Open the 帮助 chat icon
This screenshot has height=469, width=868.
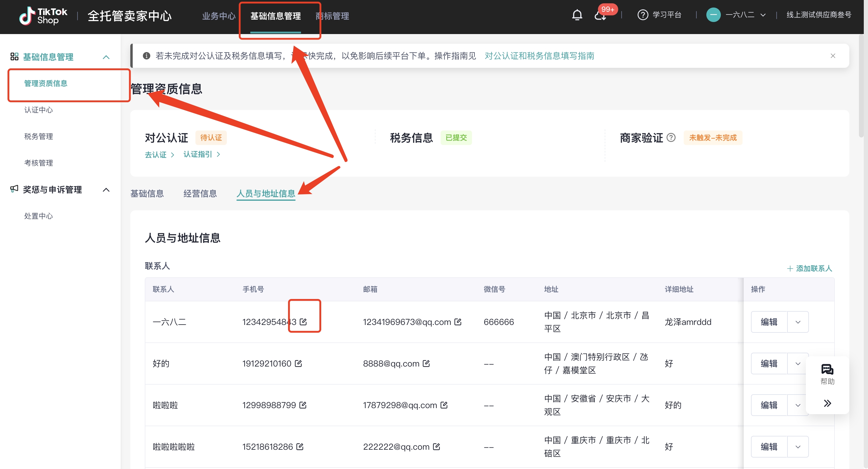click(x=827, y=370)
